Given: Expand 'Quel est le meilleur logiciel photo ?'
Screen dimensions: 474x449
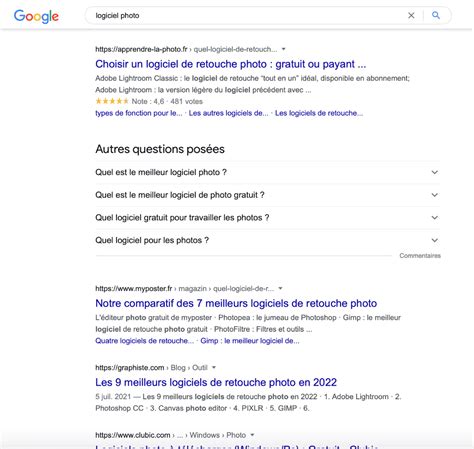Looking at the screenshot, I should [267, 172].
